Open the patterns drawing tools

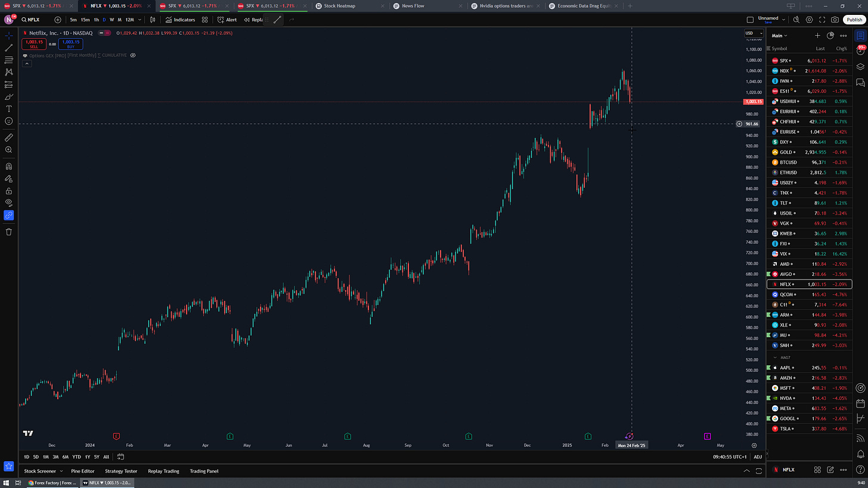click(x=9, y=72)
